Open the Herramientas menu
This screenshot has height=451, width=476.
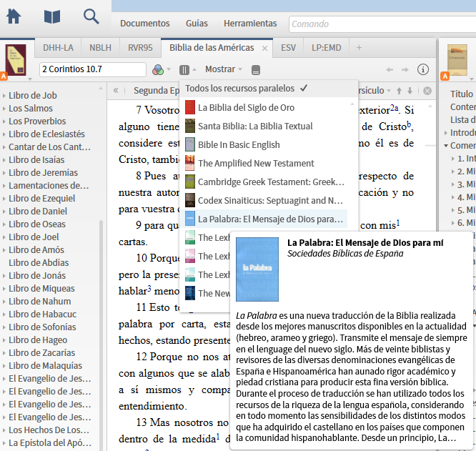point(250,24)
